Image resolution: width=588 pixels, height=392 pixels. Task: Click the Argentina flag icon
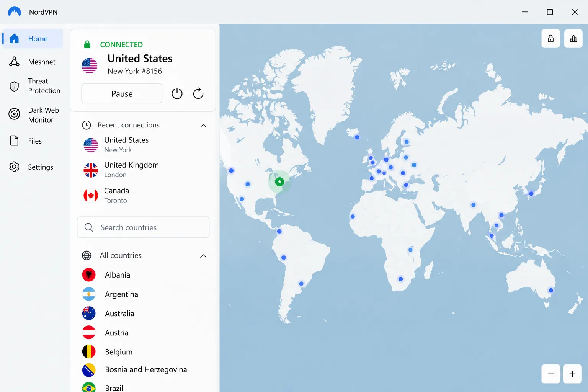click(89, 294)
